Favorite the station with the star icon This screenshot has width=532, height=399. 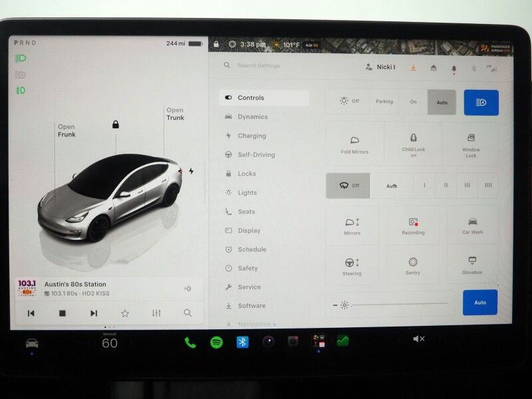[125, 313]
